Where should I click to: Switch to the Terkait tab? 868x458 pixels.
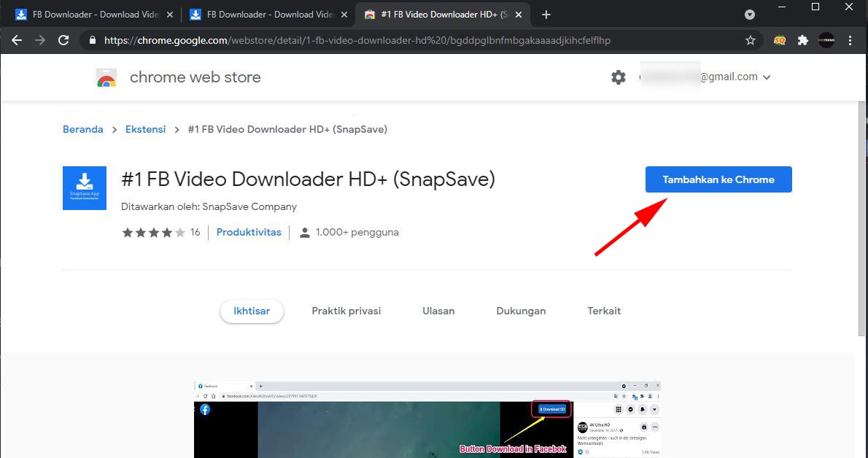pos(604,311)
